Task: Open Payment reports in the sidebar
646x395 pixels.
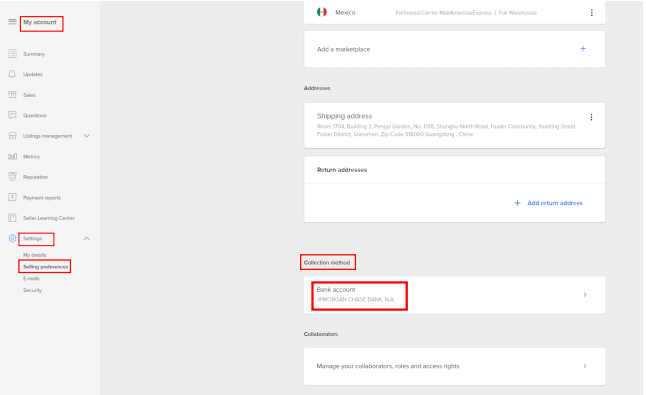Action: 42,198
